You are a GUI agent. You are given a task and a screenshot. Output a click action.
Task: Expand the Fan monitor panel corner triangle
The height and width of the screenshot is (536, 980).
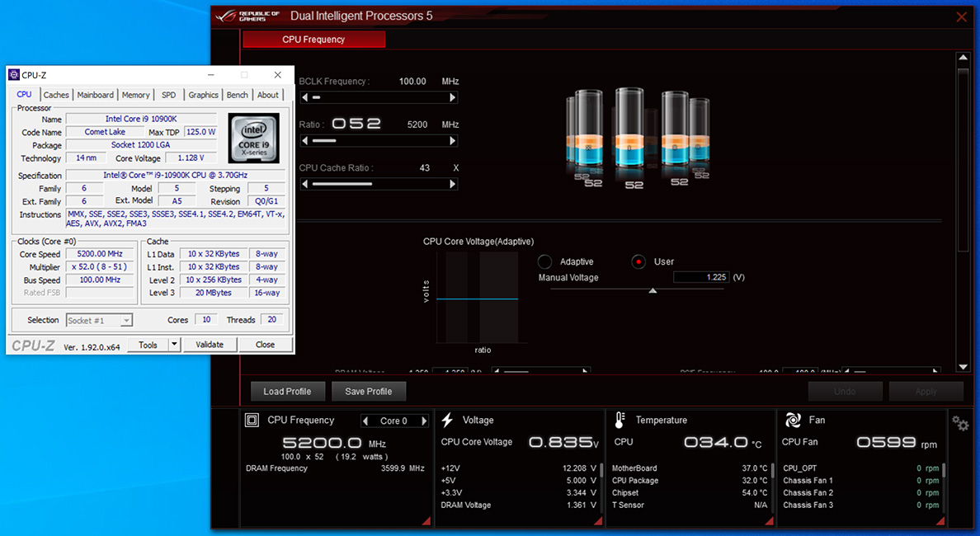click(940, 521)
